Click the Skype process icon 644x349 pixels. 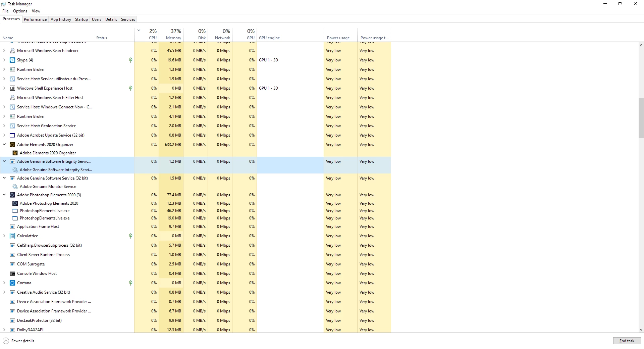pos(12,60)
